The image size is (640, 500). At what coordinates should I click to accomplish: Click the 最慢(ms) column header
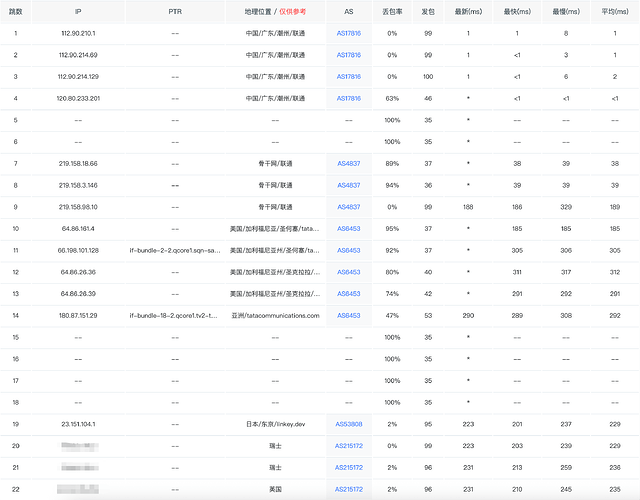(x=566, y=12)
